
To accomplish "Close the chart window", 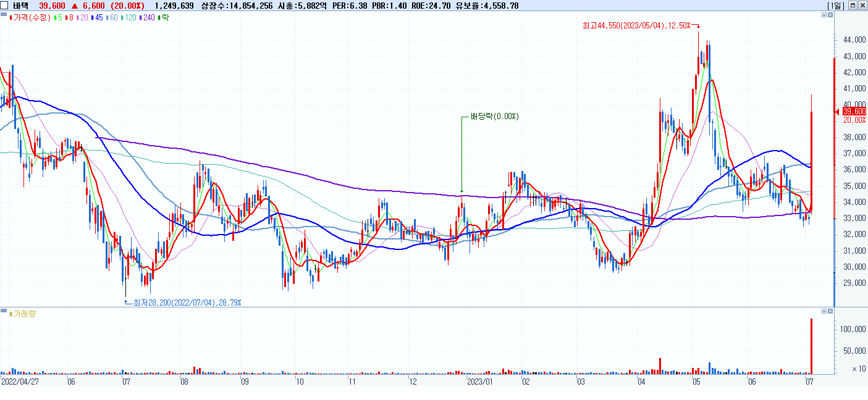I will click(862, 6).
